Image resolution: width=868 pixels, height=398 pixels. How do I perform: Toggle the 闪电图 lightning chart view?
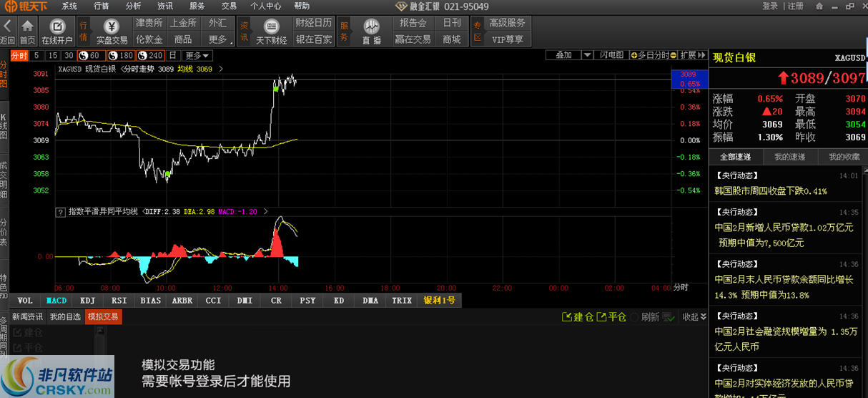tap(611, 55)
